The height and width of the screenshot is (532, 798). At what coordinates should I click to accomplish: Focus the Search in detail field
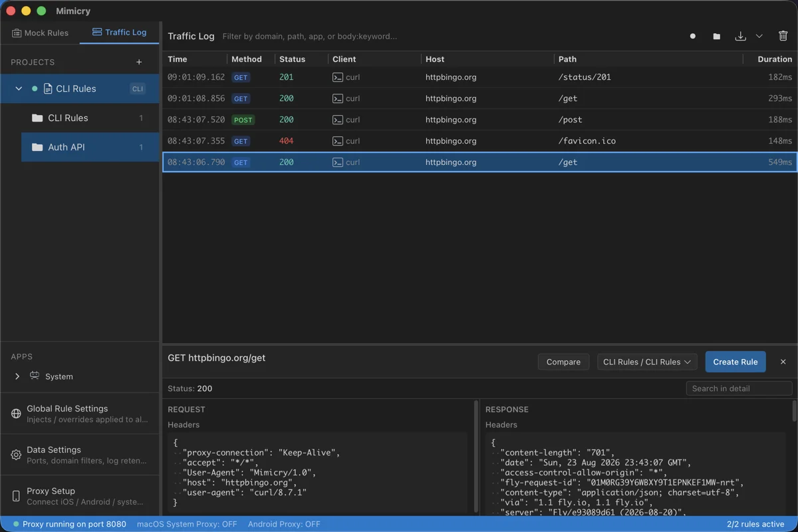[739, 388]
